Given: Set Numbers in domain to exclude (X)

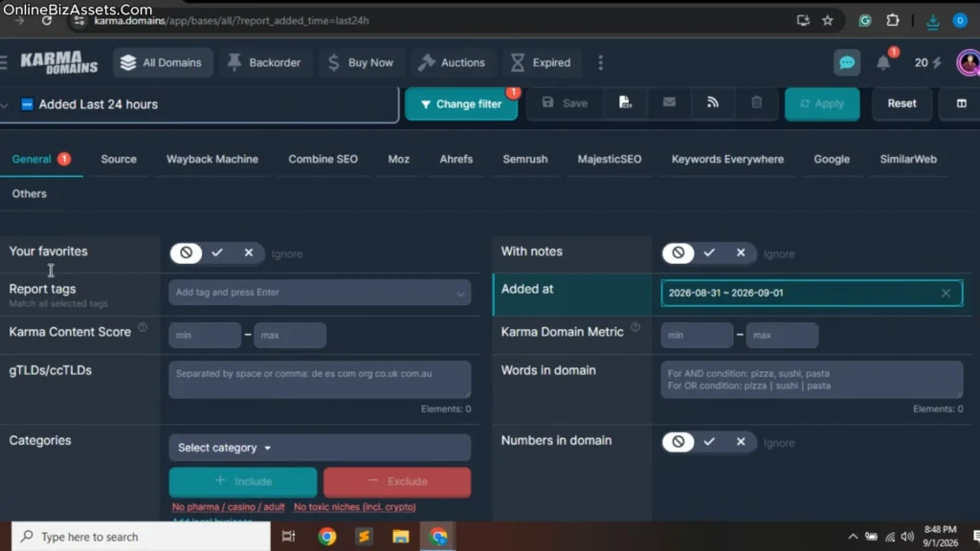Looking at the screenshot, I should pyautogui.click(x=741, y=442).
